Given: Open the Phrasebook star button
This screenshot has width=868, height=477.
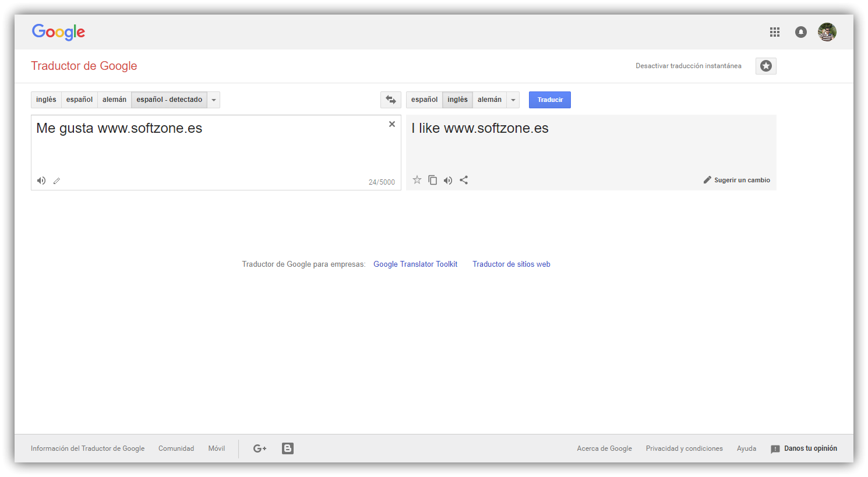Looking at the screenshot, I should point(766,66).
